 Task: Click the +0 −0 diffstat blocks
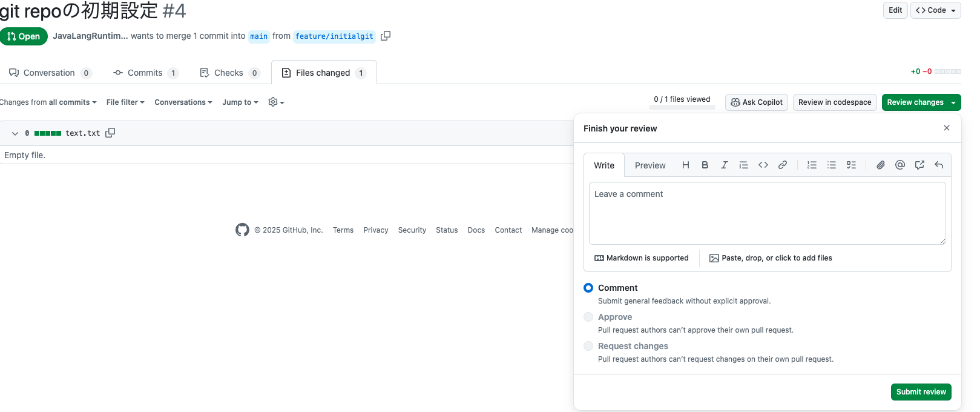[x=936, y=71]
